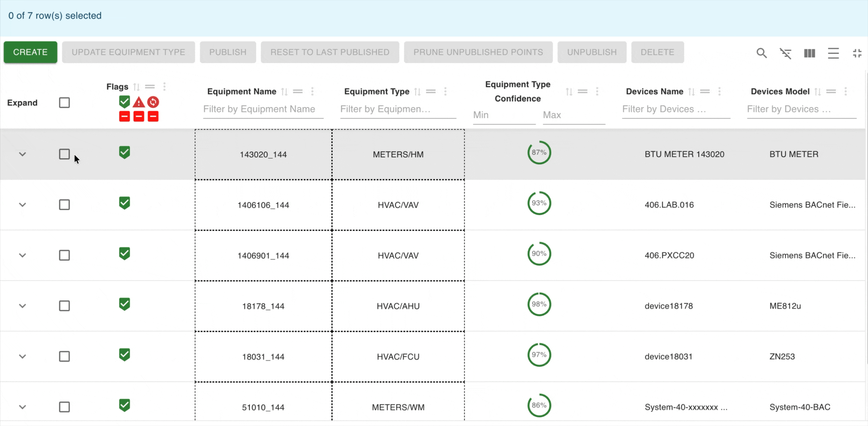Screen dimensions: 868x426
Task: Clear filters with the filter-off icon
Action: click(785, 53)
